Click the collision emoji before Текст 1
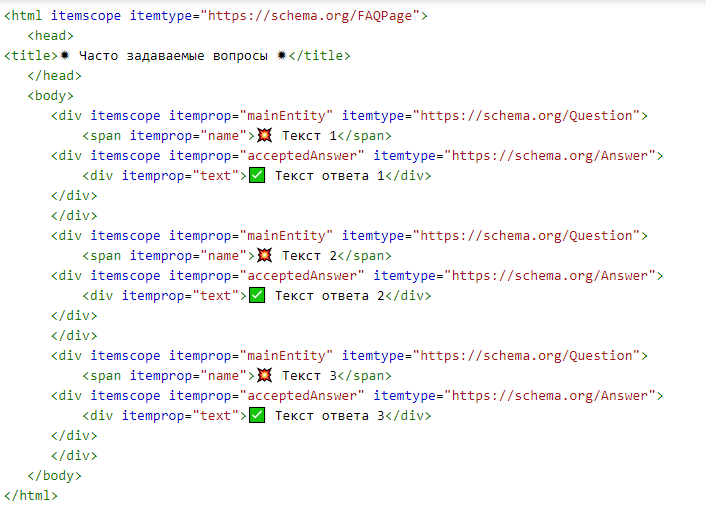This screenshot has width=706, height=525. (264, 136)
